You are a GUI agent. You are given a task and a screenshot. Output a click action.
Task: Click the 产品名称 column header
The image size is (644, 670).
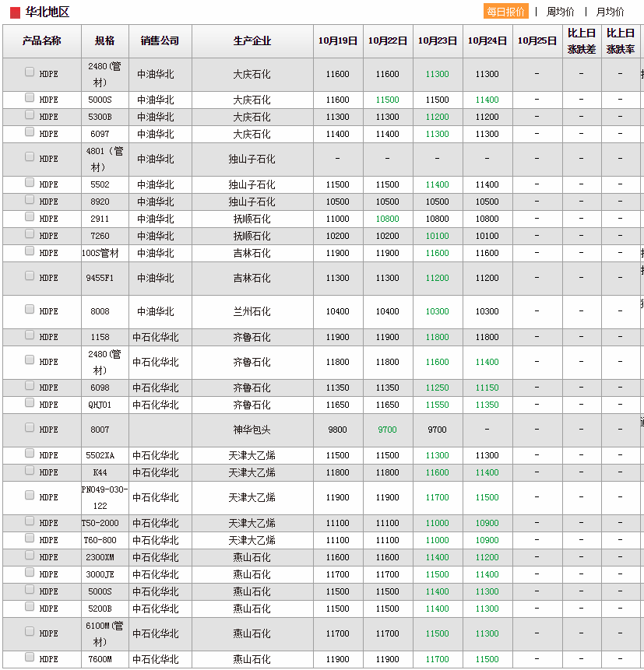pyautogui.click(x=42, y=41)
